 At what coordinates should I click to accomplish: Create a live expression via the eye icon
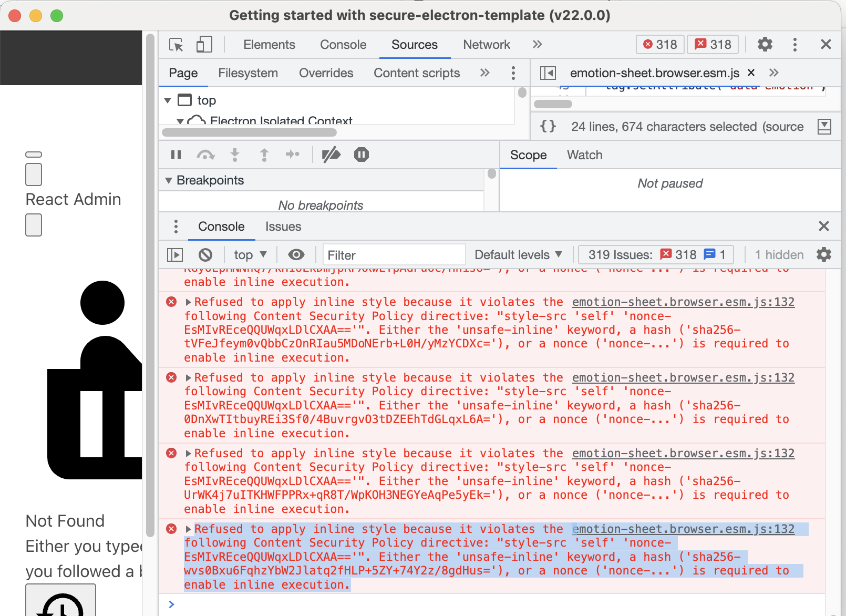(296, 254)
